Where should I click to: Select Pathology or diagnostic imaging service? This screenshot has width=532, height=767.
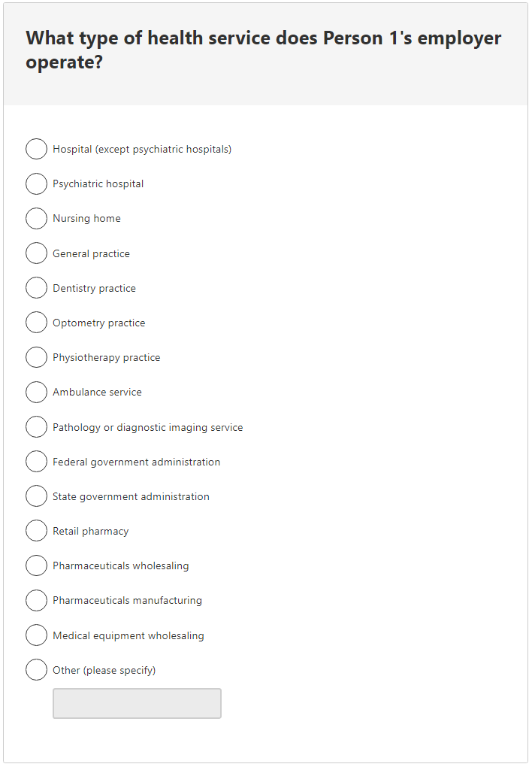tap(36, 426)
